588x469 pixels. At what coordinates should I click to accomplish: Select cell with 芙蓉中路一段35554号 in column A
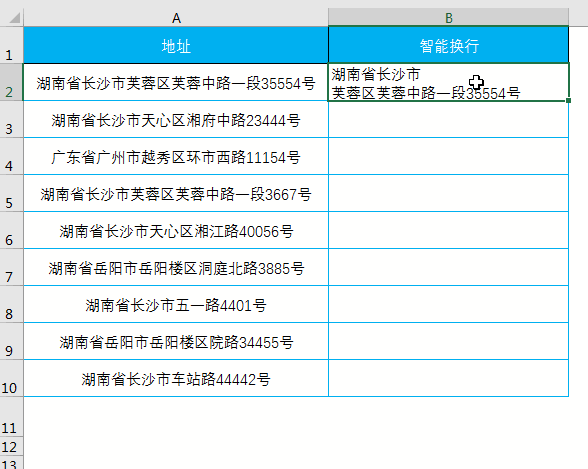[176, 82]
